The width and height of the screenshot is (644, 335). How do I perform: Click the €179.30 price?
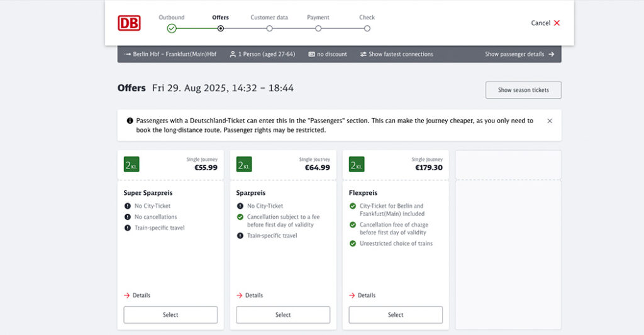point(429,167)
